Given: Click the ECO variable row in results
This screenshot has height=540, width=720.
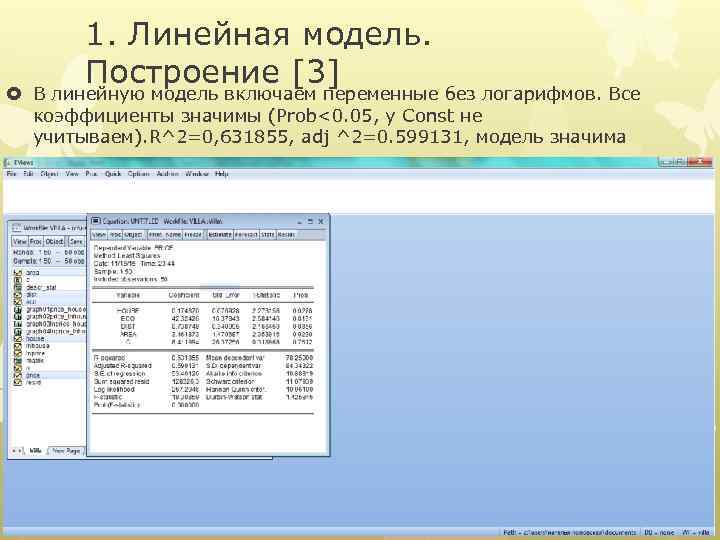Looking at the screenshot, I should click(x=202, y=319).
